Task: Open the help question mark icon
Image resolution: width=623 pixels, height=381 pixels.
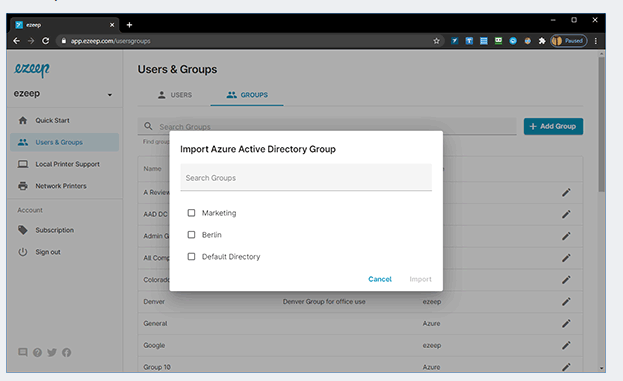Action: (x=37, y=352)
